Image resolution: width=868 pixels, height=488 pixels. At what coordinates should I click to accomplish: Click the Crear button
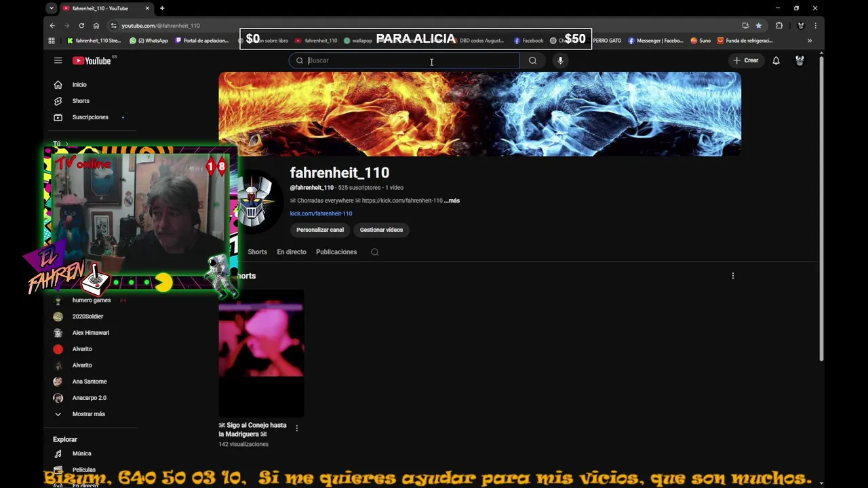[746, 60]
